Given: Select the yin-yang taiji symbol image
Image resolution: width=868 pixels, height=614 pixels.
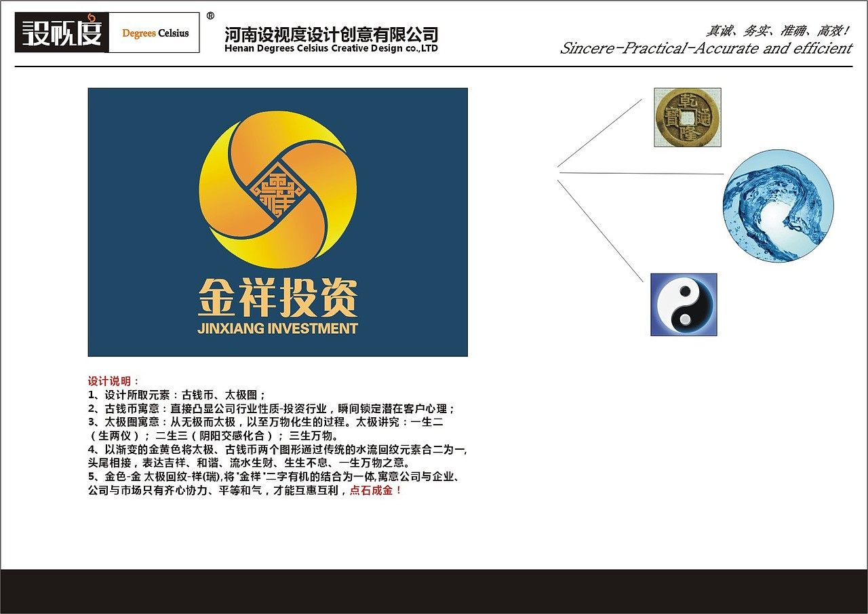Looking at the screenshot, I should coord(683,305).
